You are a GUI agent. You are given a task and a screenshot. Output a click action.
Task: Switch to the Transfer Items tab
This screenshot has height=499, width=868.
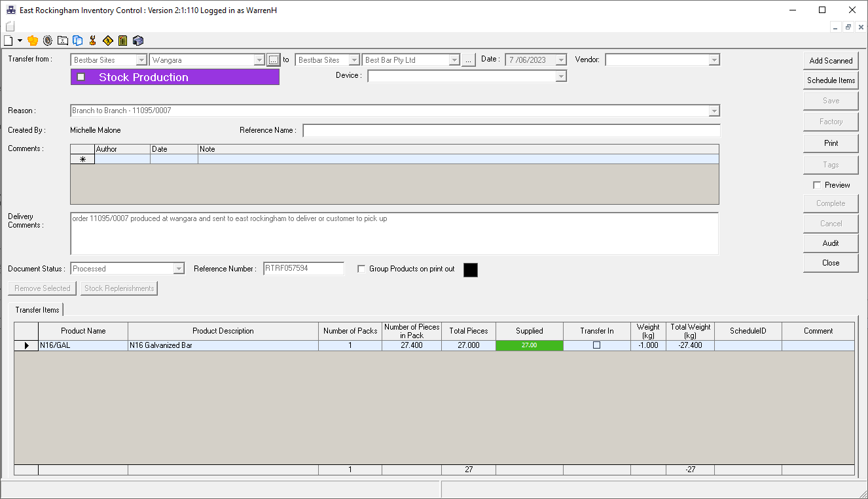pyautogui.click(x=37, y=309)
